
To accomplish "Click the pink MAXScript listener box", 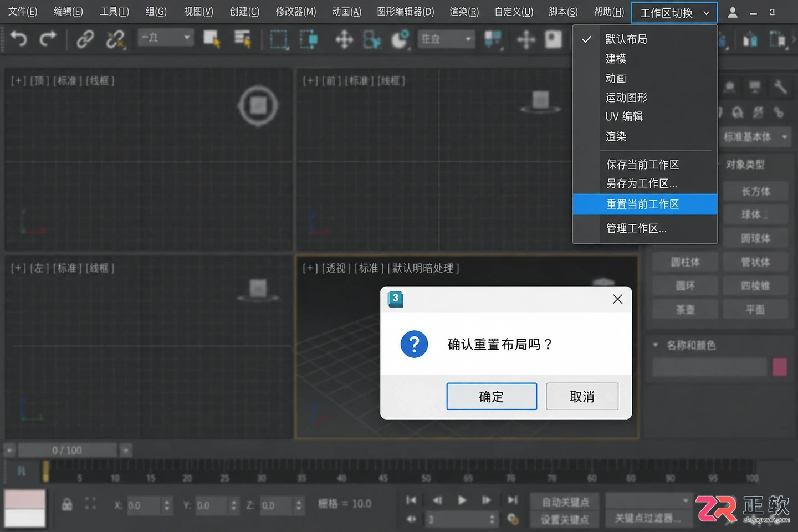I will [25, 499].
